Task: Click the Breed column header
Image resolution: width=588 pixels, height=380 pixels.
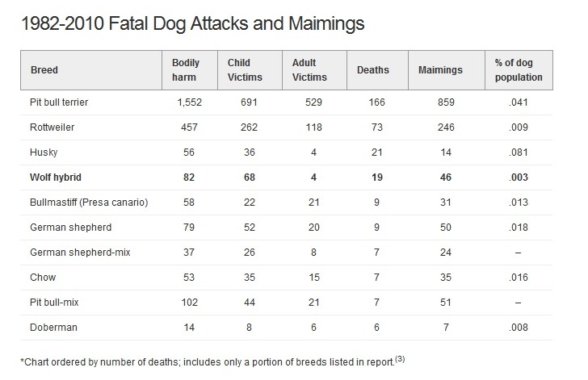Action: click(x=44, y=70)
